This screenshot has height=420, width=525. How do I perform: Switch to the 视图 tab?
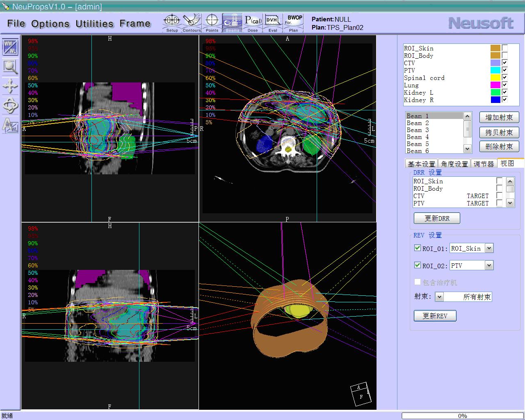[510, 163]
